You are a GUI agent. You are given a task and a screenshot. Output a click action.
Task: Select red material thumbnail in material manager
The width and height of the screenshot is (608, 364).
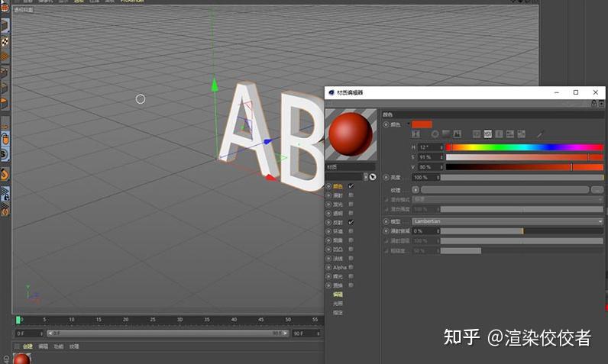(22, 359)
